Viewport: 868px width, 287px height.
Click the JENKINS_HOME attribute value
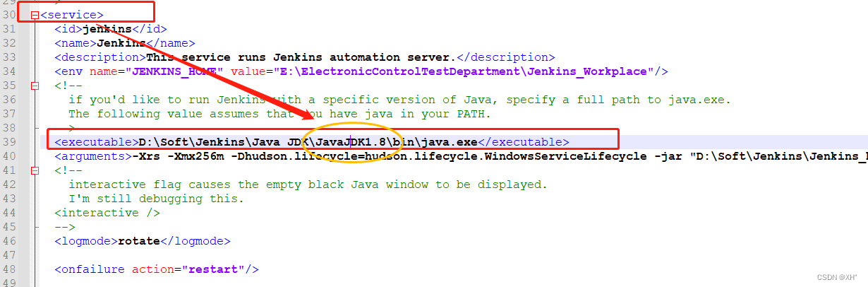pos(174,71)
